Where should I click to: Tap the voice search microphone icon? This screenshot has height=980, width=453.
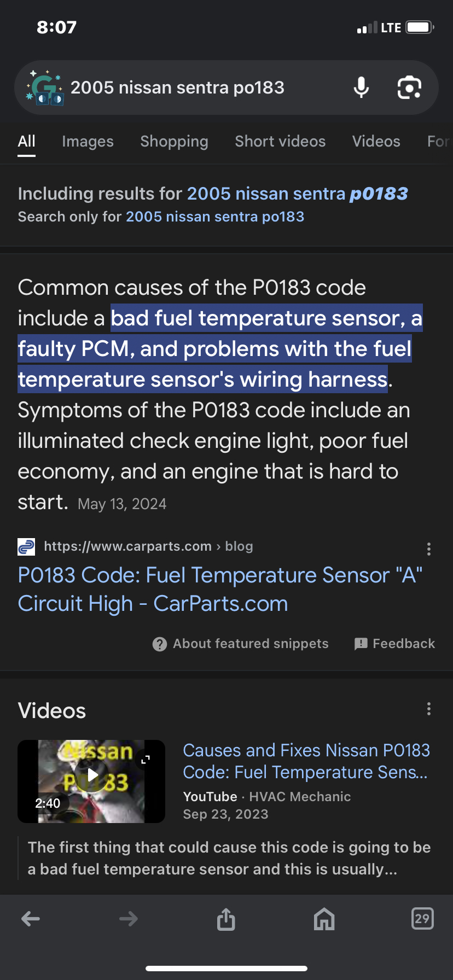tap(361, 87)
